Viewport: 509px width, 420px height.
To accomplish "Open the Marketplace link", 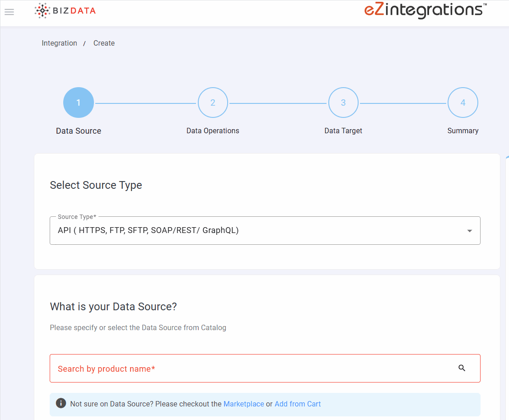I will [243, 404].
